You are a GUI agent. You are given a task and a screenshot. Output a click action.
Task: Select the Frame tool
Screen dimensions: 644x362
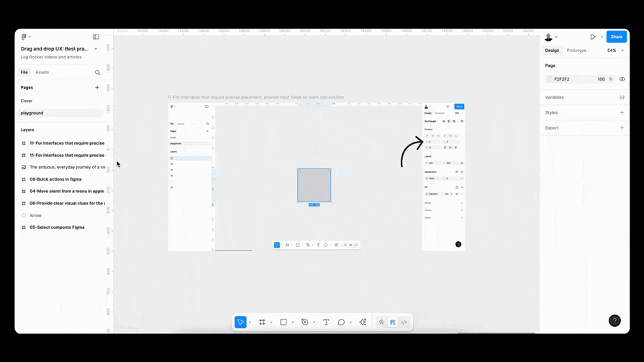(x=262, y=322)
